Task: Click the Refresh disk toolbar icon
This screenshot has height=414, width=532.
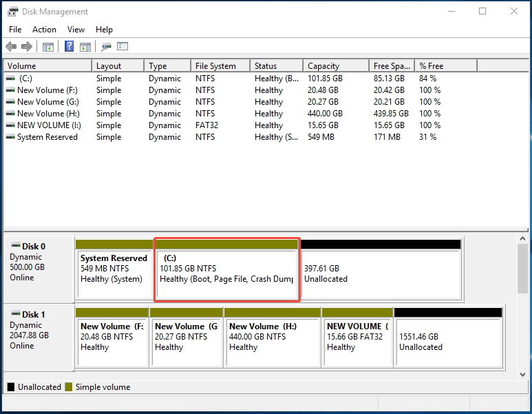Action: click(x=106, y=47)
